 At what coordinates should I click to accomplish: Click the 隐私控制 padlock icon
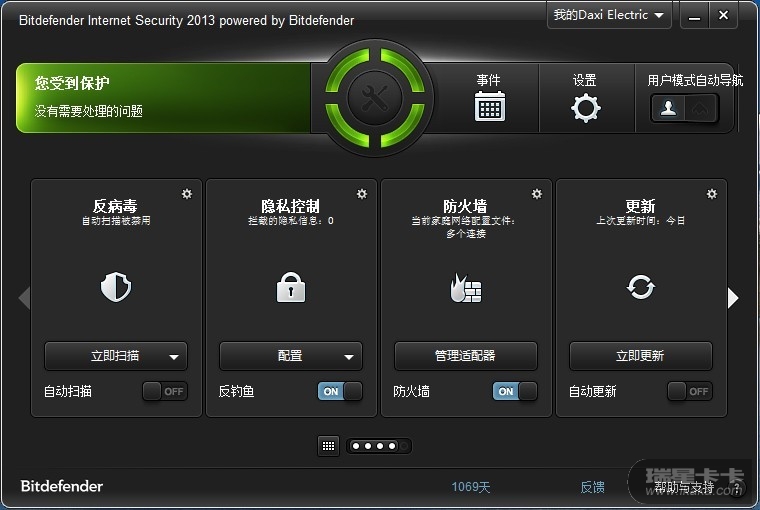(291, 289)
